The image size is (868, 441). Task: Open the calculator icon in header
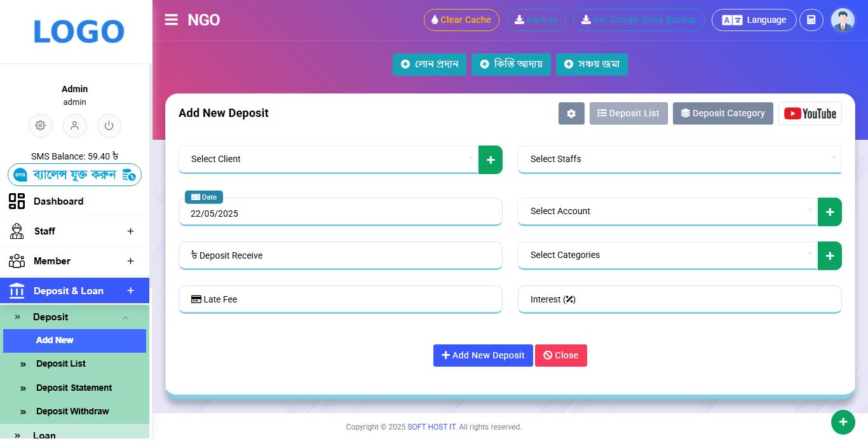coord(811,20)
